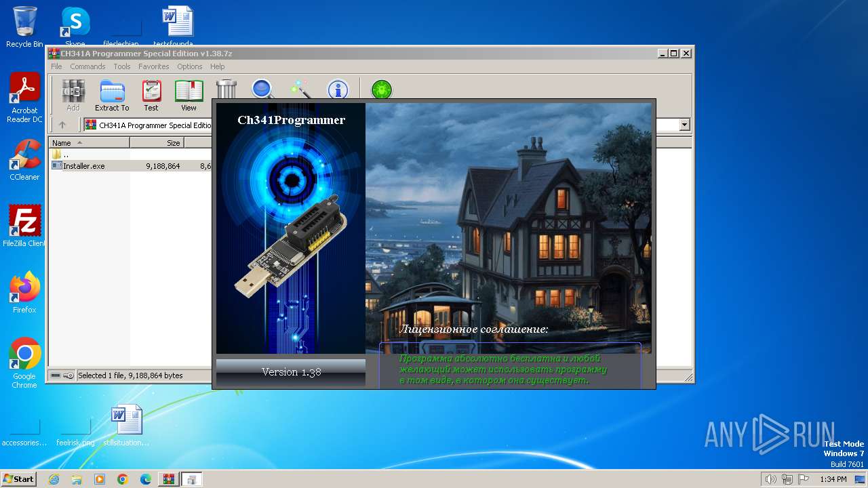Open the stillsituation Word document icon
Image resolution: width=868 pixels, height=488 pixels.
[126, 426]
